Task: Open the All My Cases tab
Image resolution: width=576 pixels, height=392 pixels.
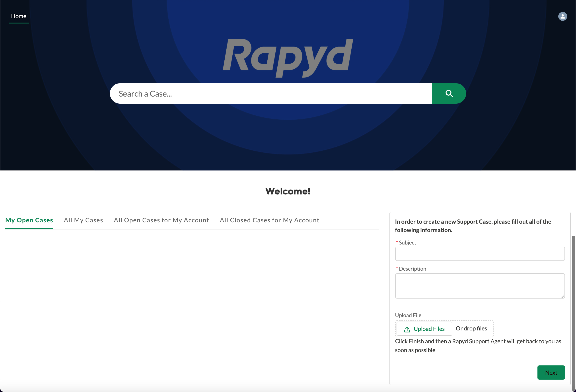Action: (83, 220)
